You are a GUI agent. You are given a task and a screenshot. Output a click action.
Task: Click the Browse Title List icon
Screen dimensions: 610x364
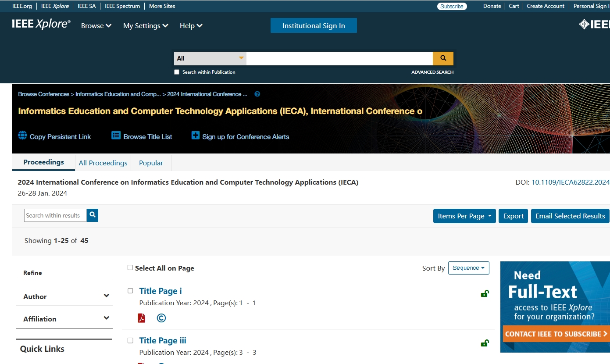coord(116,136)
